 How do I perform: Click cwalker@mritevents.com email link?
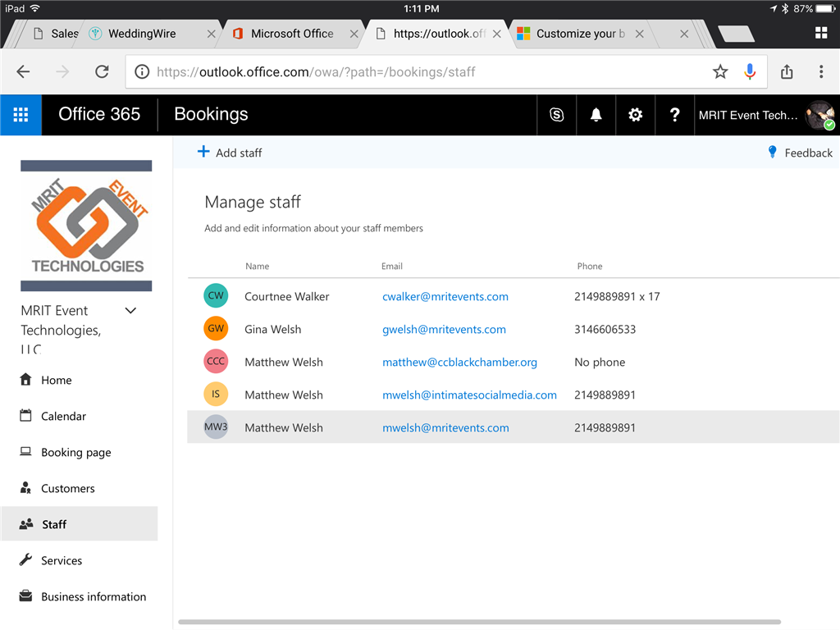click(445, 296)
